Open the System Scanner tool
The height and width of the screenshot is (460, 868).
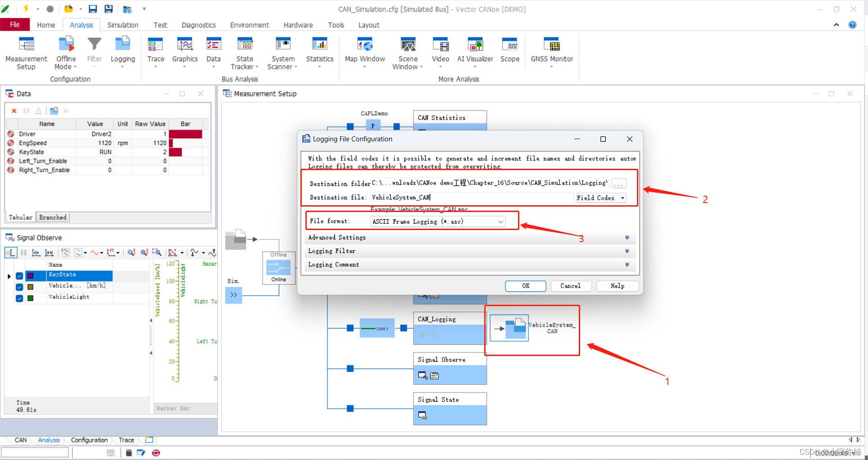point(283,53)
